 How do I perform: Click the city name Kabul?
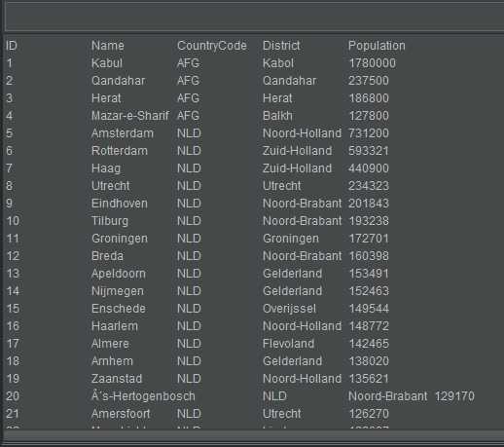point(107,63)
